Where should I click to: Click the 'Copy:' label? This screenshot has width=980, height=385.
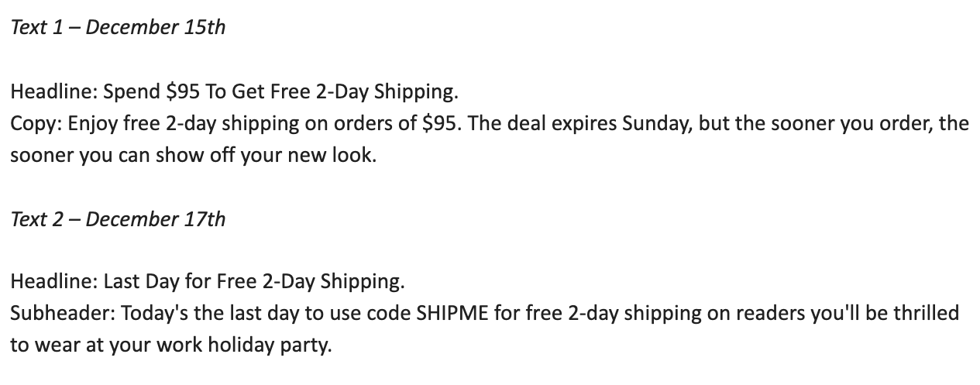point(35,124)
